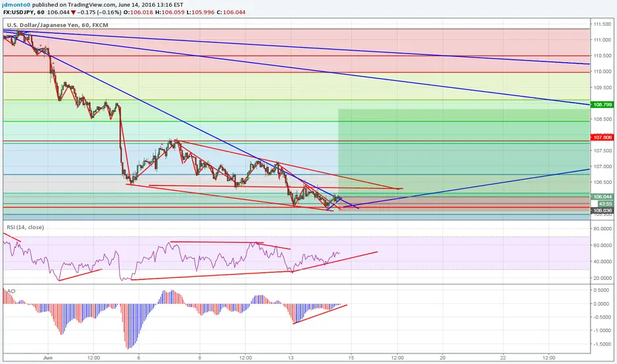The height and width of the screenshot is (364, 617).
Task: Click the dark 106.036 price label
Action: [x=602, y=210]
